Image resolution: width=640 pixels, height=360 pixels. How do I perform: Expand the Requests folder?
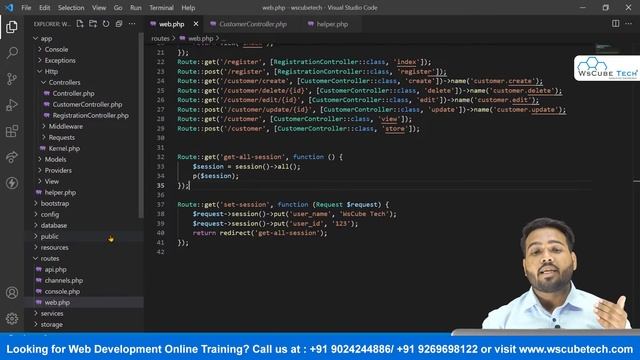tap(62, 138)
